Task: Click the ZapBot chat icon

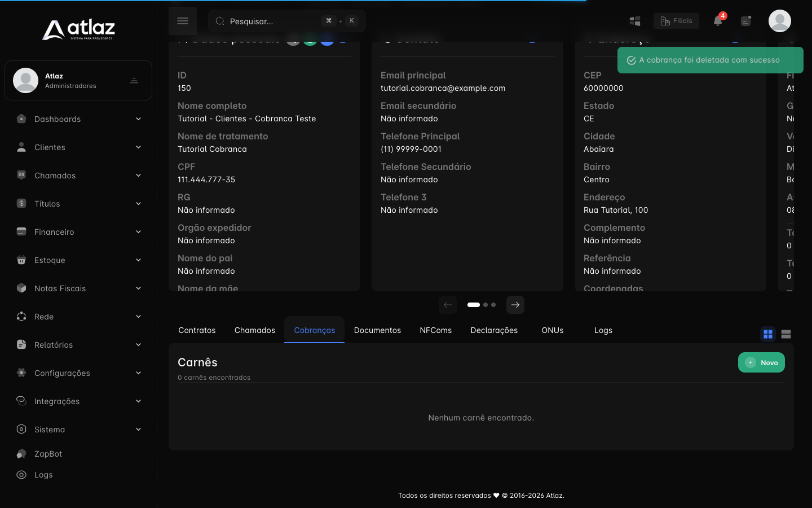Action: point(21,454)
